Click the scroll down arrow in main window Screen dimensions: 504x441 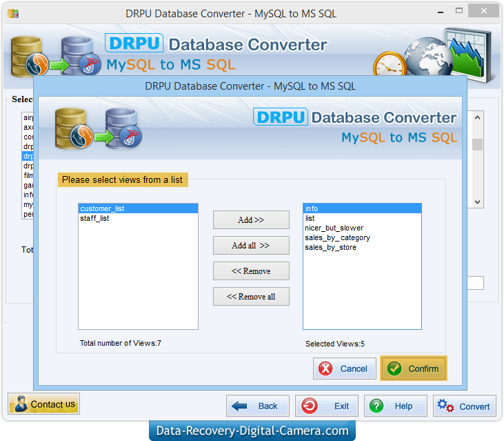click(x=477, y=202)
